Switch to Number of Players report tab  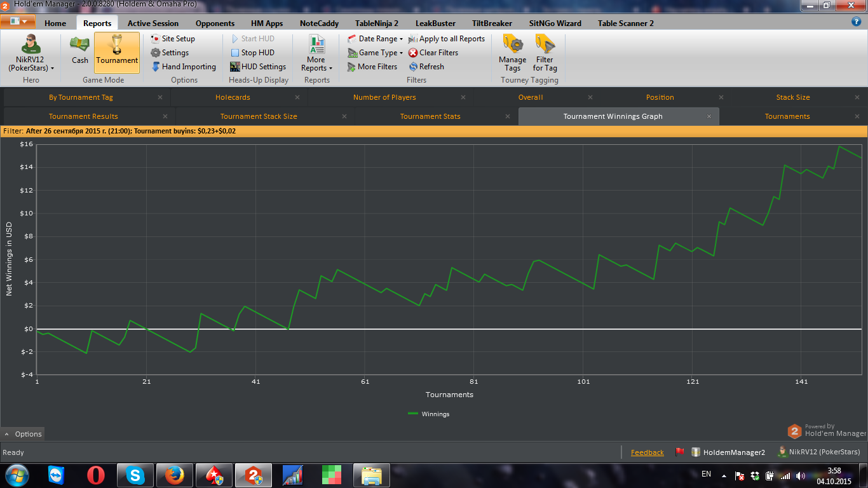(x=384, y=97)
